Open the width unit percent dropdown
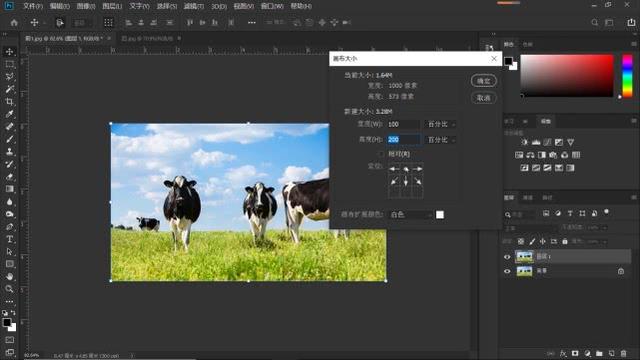640x360 pixels. point(440,124)
